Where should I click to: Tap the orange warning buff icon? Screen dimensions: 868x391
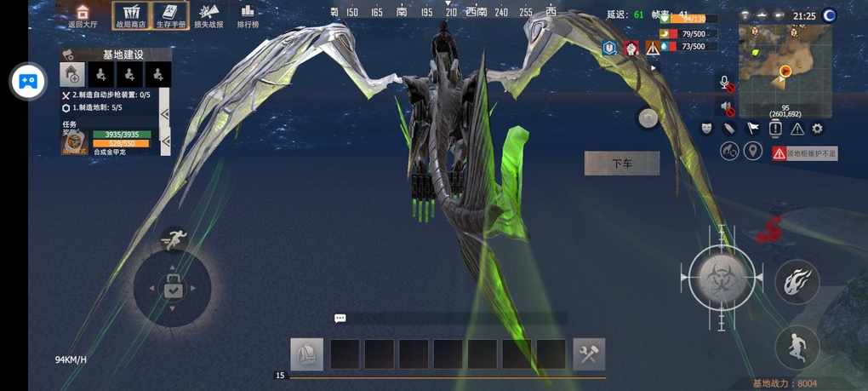pyautogui.click(x=653, y=49)
